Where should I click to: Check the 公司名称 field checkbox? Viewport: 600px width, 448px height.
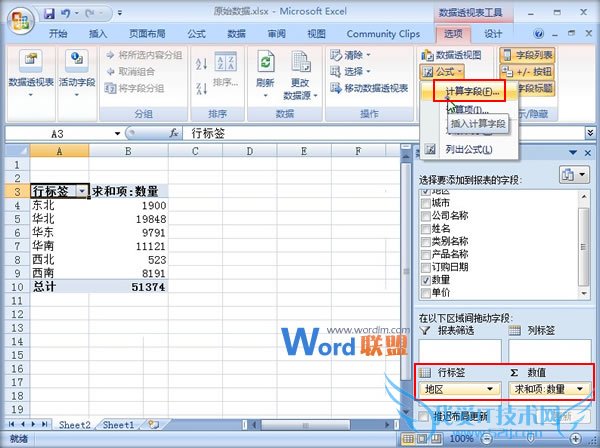coord(425,216)
